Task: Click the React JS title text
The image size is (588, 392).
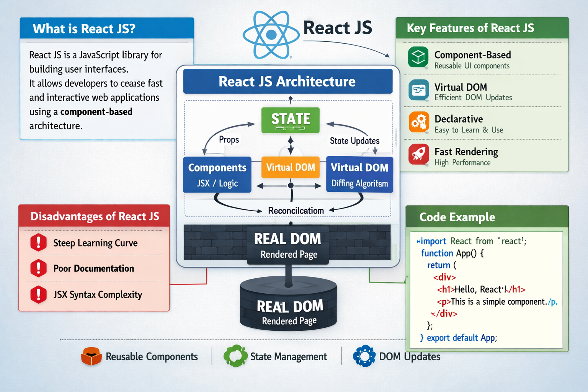Action: pos(338,28)
